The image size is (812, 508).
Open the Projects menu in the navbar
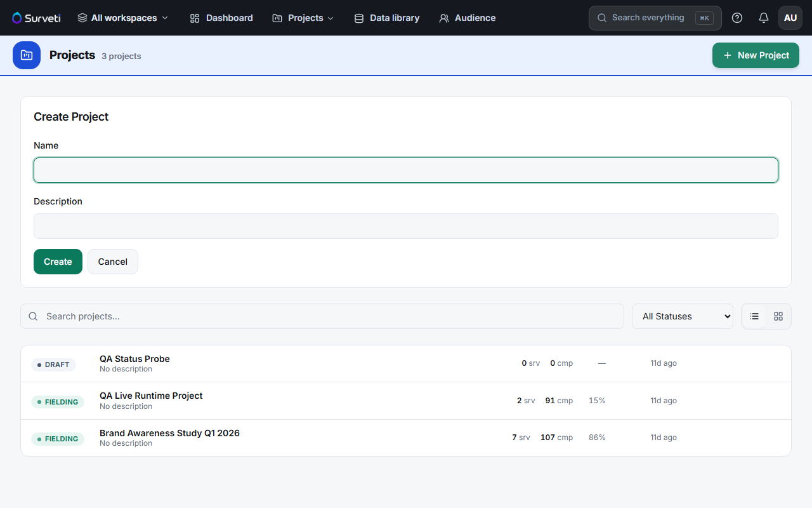(303, 18)
